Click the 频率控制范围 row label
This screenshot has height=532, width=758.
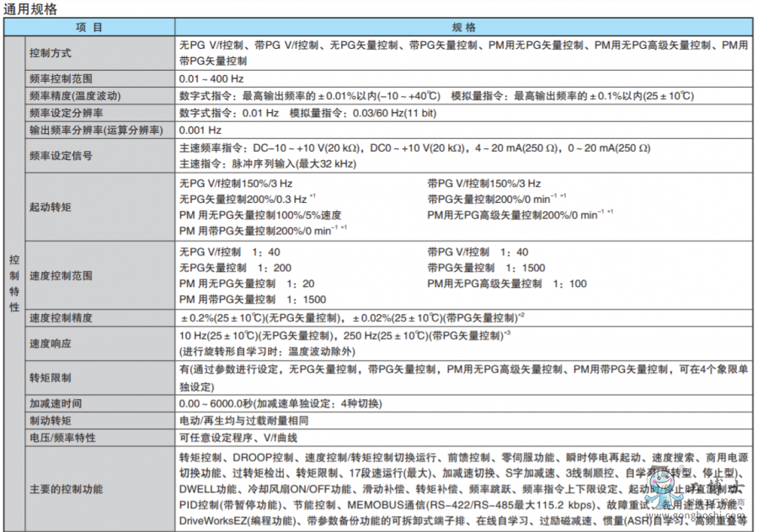tap(61, 78)
